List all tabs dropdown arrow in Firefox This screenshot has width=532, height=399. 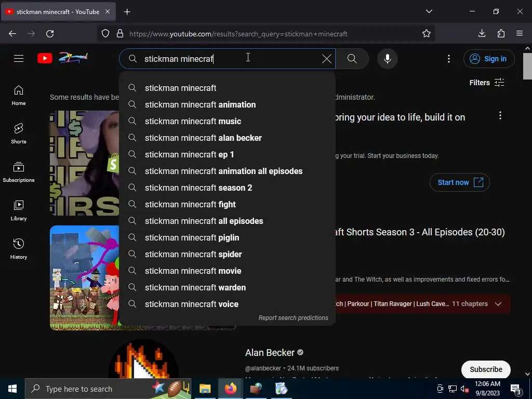tap(429, 11)
